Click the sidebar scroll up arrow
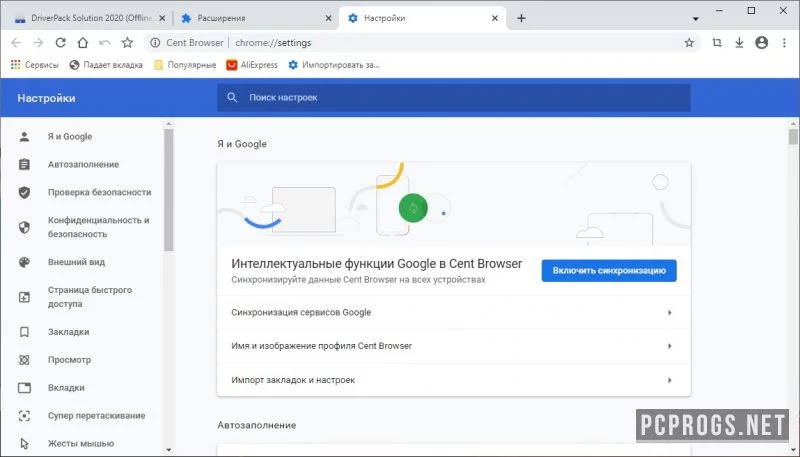This screenshot has height=457, width=800. tap(169, 124)
